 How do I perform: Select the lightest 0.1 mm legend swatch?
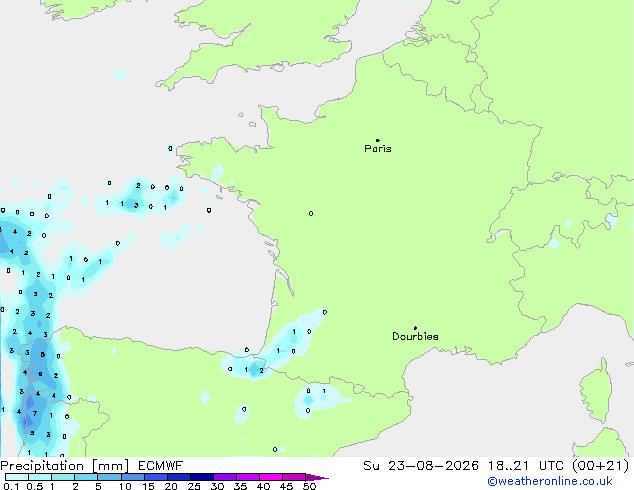click(17, 477)
